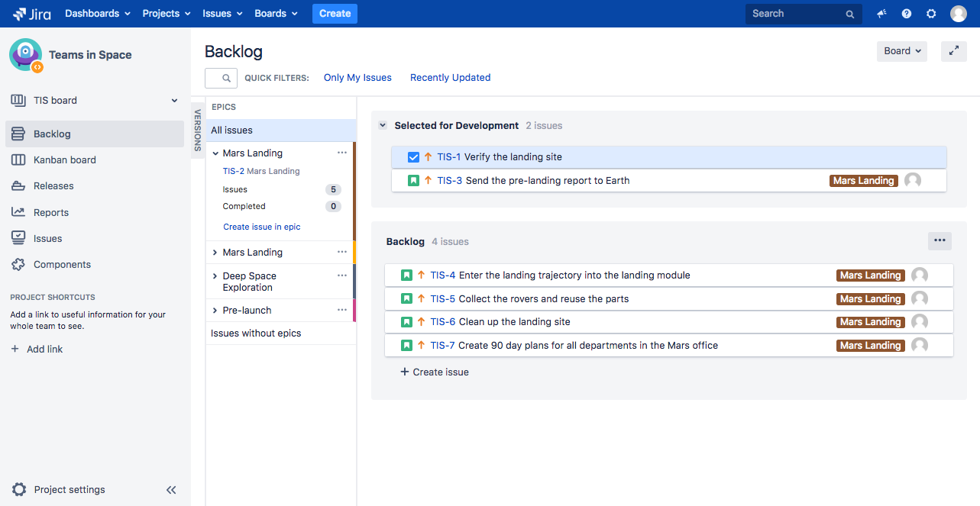
Task: Click Mars Landing epic label on TIS-6
Action: click(x=871, y=322)
